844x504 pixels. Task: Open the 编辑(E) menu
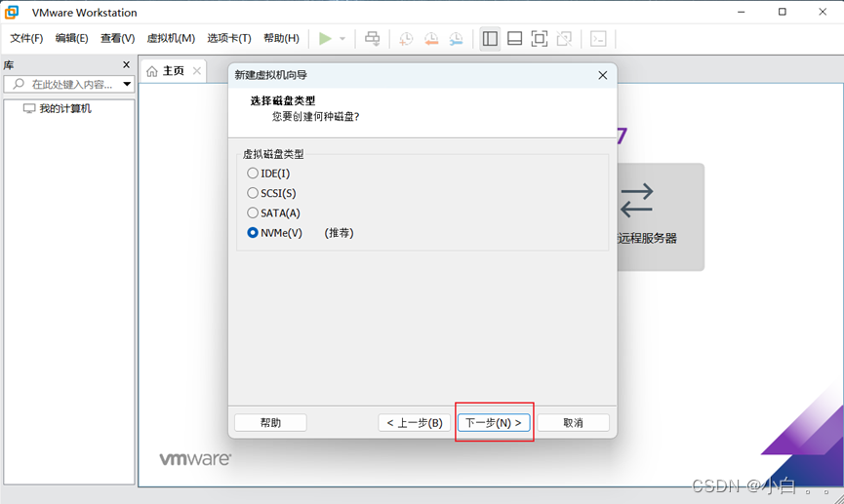[x=71, y=38]
